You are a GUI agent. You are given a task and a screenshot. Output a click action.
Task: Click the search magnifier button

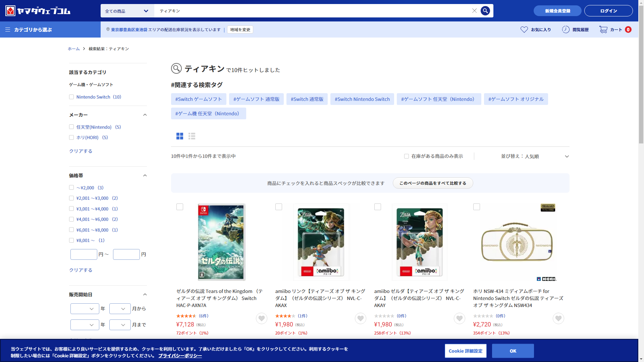[485, 11]
